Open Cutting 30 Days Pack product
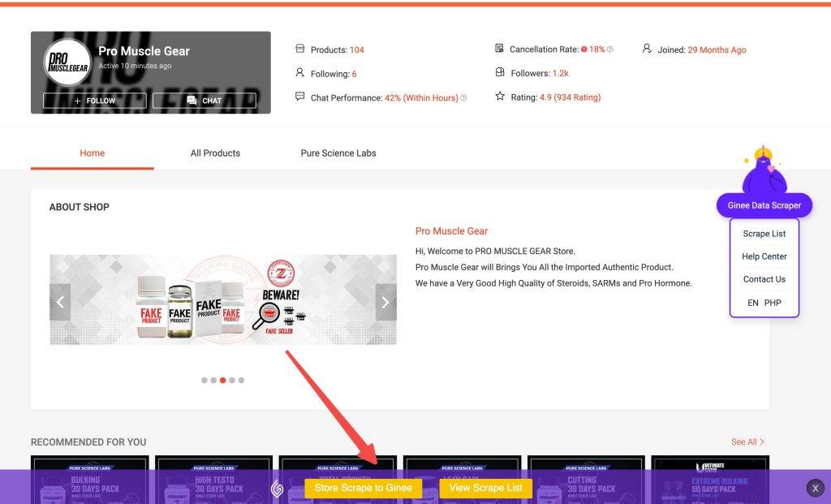Viewport: 831px width, 504px height. [586, 480]
